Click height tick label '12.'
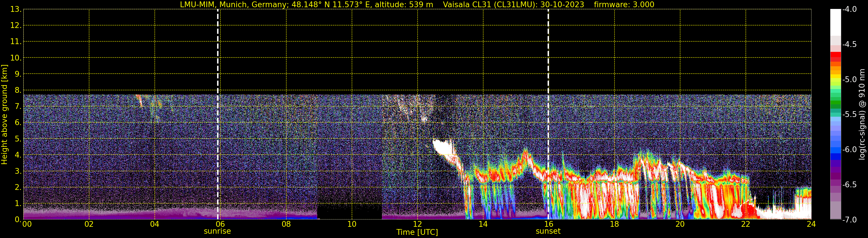The image size is (868, 238). [16, 25]
